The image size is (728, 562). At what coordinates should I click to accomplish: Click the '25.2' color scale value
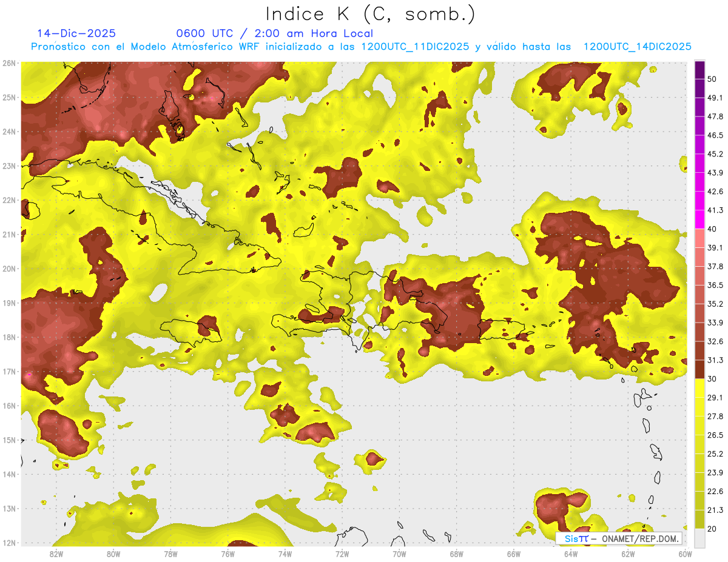point(715,454)
